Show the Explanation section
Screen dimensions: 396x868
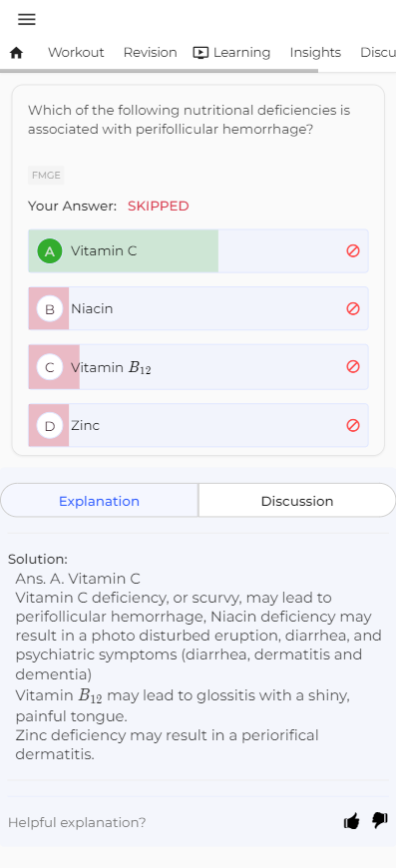point(100,501)
